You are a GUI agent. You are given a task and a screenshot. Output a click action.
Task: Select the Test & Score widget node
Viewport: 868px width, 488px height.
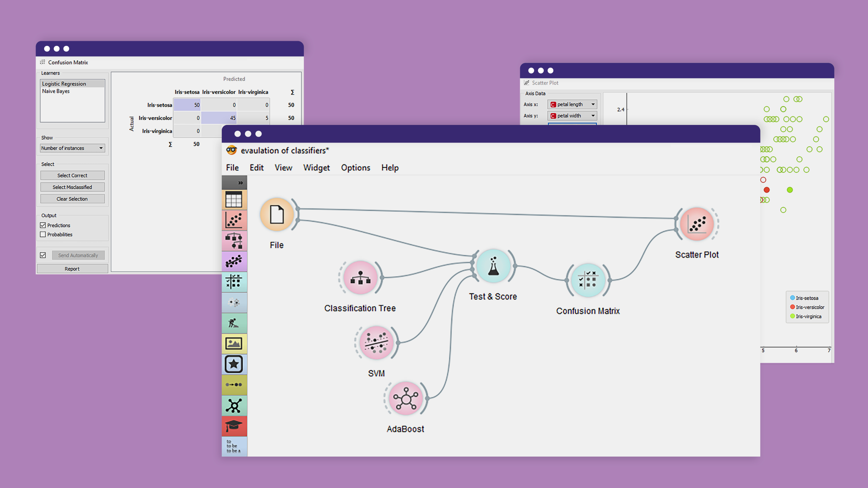(x=494, y=266)
